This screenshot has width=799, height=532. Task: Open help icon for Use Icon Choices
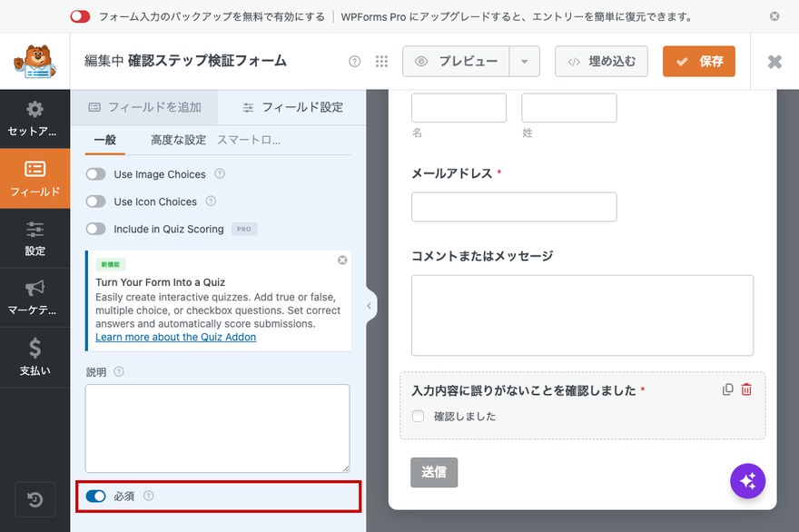pyautogui.click(x=211, y=201)
